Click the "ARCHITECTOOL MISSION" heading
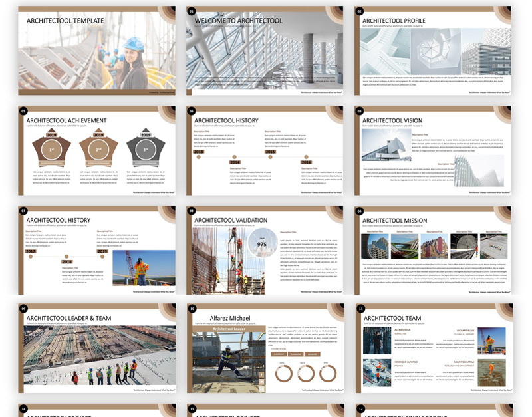 (394, 221)
